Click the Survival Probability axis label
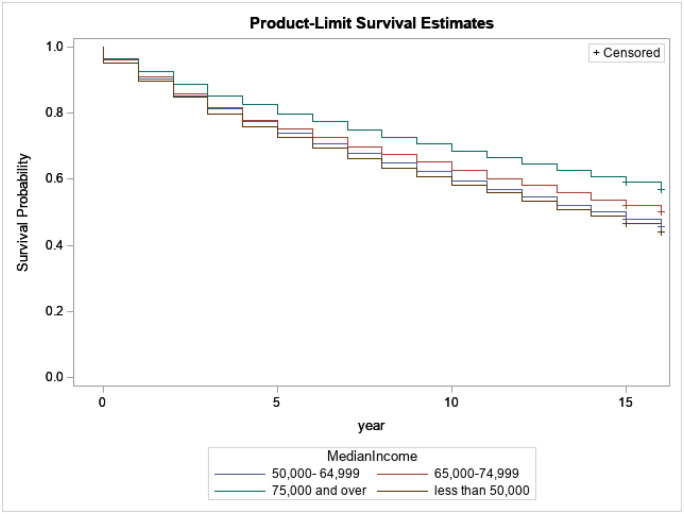Viewport: 684px width, 514px height. (23, 212)
